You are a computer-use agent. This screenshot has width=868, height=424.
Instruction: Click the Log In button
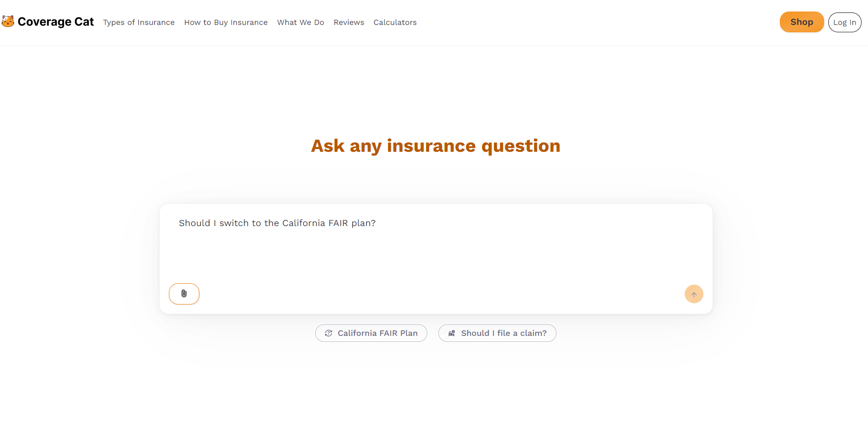click(x=844, y=22)
